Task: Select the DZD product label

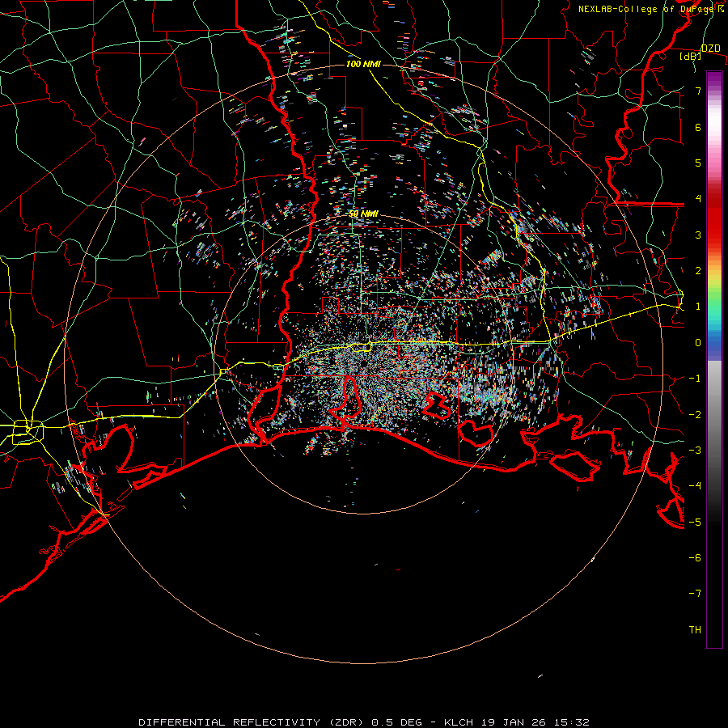Action: coord(710,49)
